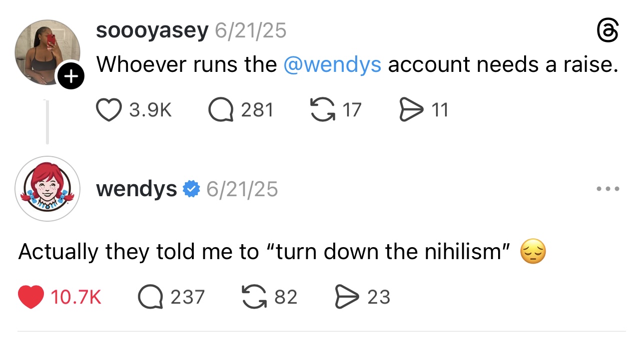Click the 6/21/25 date on Wendy's reply
The width and height of the screenshot is (644, 339).
pyautogui.click(x=242, y=189)
